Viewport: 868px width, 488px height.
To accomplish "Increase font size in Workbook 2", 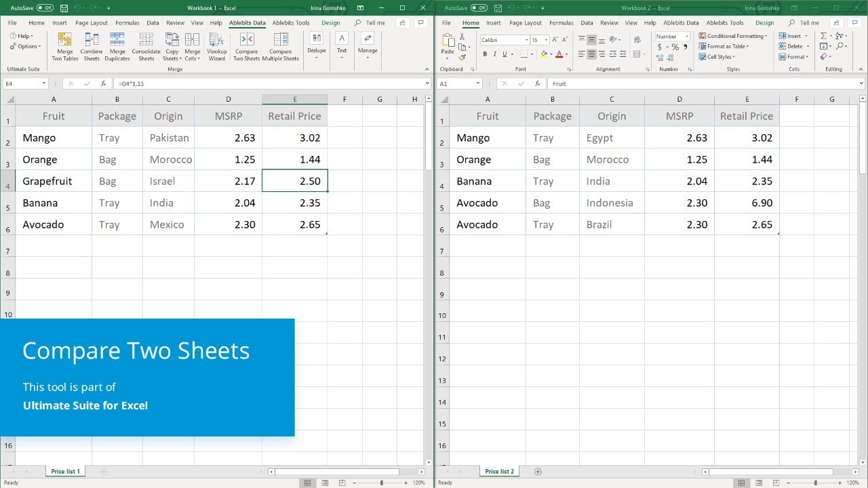I will 555,39.
